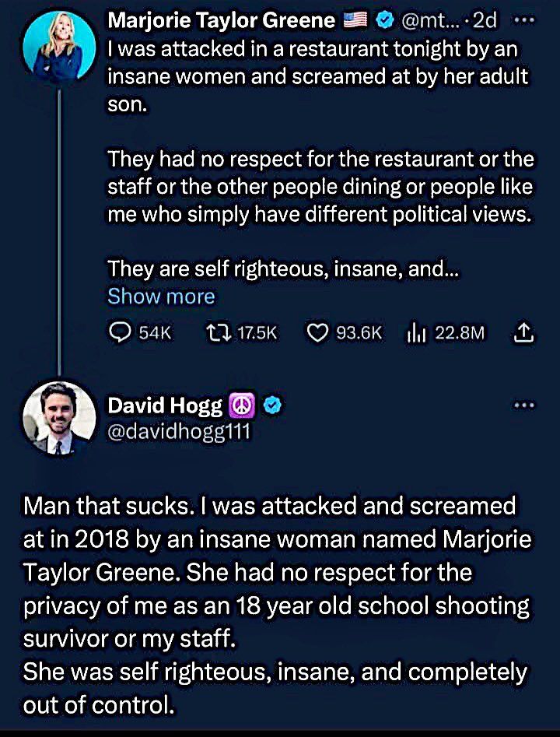The height and width of the screenshot is (737, 560).
Task: Click the 17.5K reposts count
Action: pos(257,333)
